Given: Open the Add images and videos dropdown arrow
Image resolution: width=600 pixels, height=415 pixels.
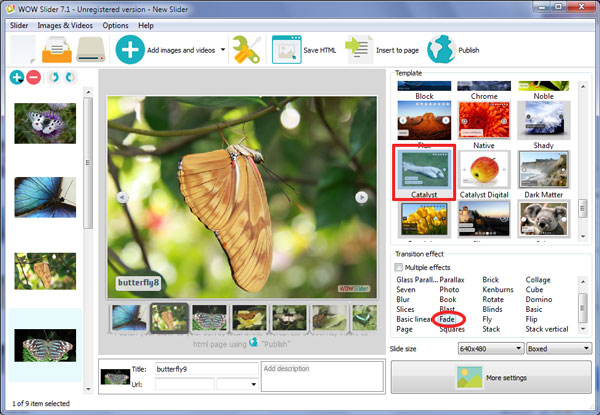Looking at the screenshot, I should [223, 50].
